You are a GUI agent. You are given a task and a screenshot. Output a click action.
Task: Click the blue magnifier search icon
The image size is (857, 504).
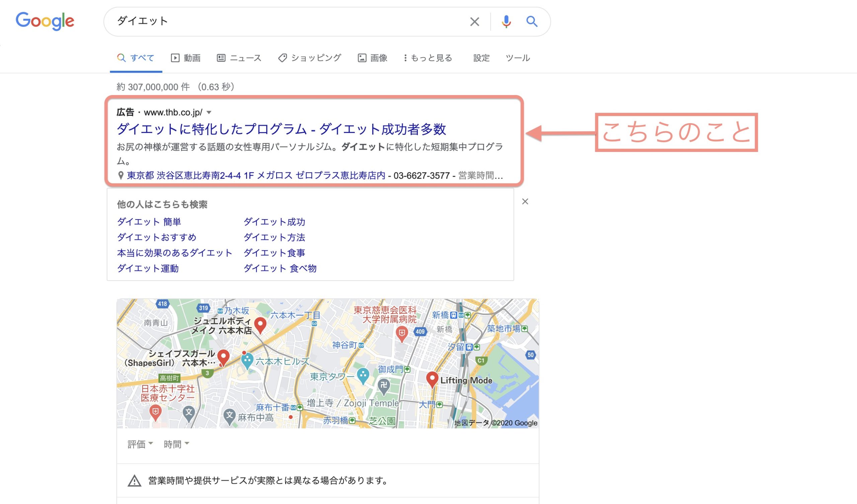tap(532, 21)
